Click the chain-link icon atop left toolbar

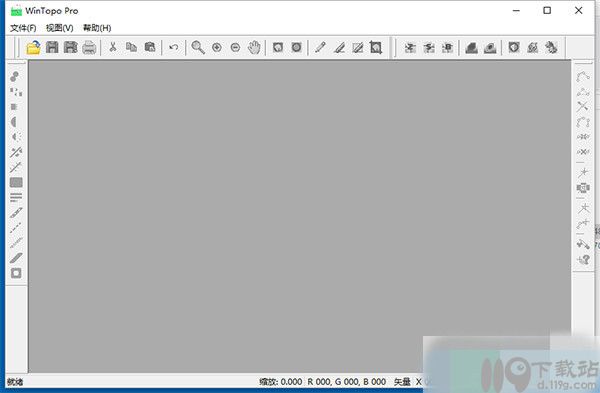[15, 77]
